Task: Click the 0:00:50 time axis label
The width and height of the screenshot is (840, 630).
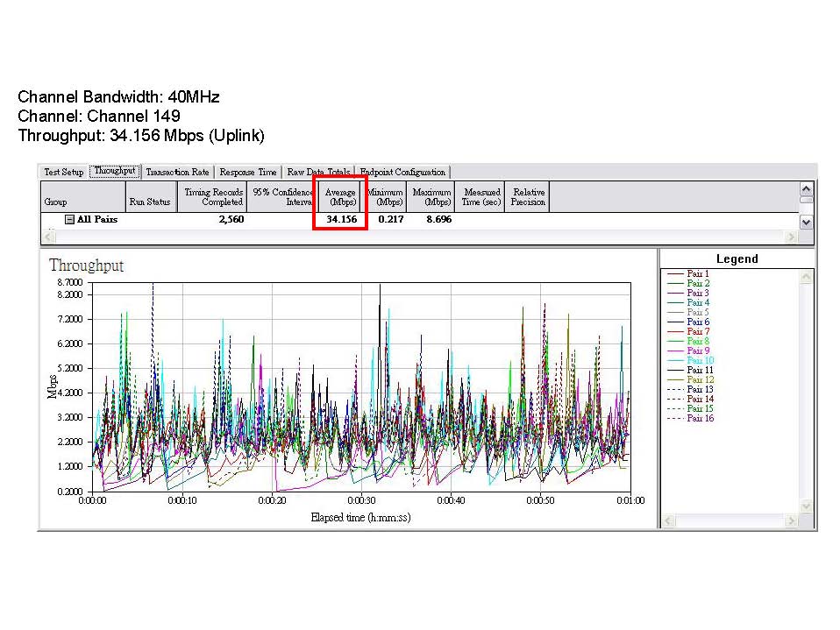Action: click(x=540, y=500)
